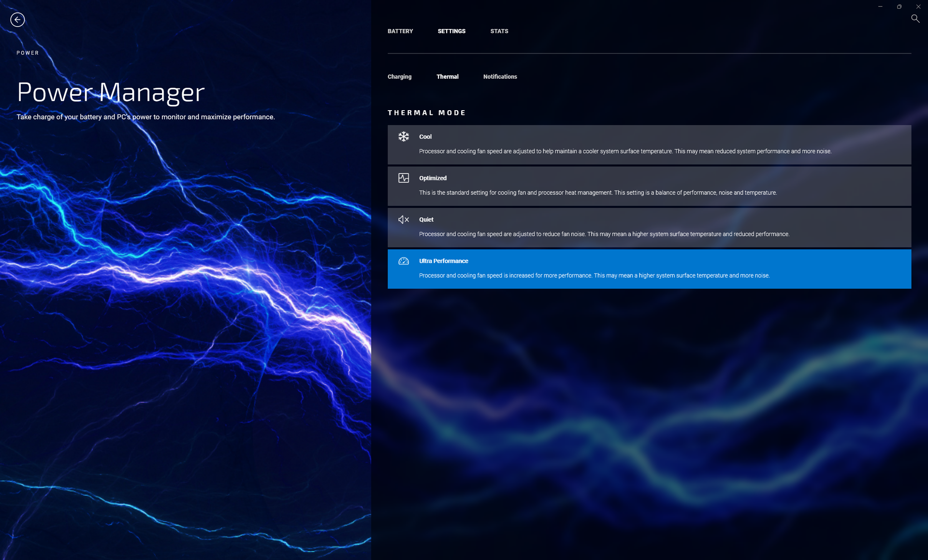The height and width of the screenshot is (560, 928).
Task: Select the Charging sub-tab
Action: (x=400, y=77)
